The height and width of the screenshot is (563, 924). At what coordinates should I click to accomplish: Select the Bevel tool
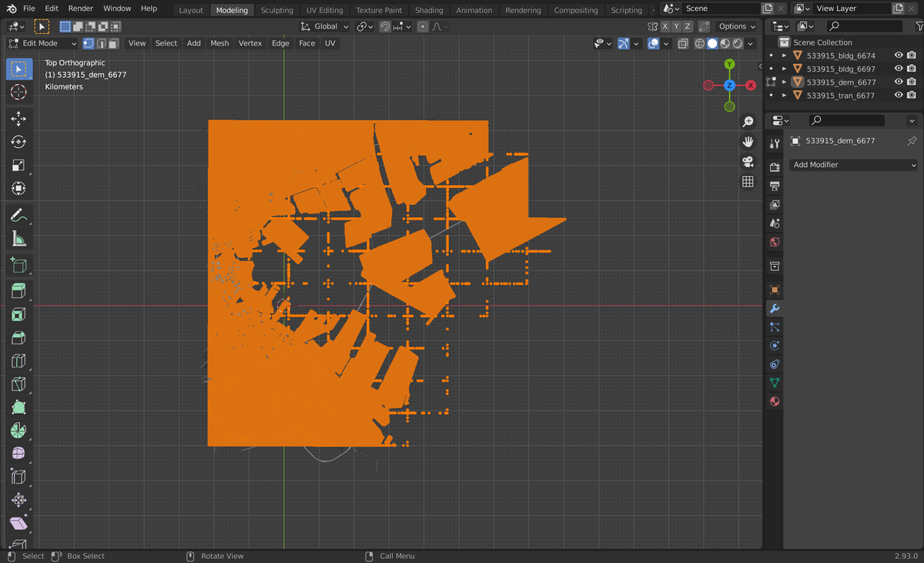tap(18, 337)
